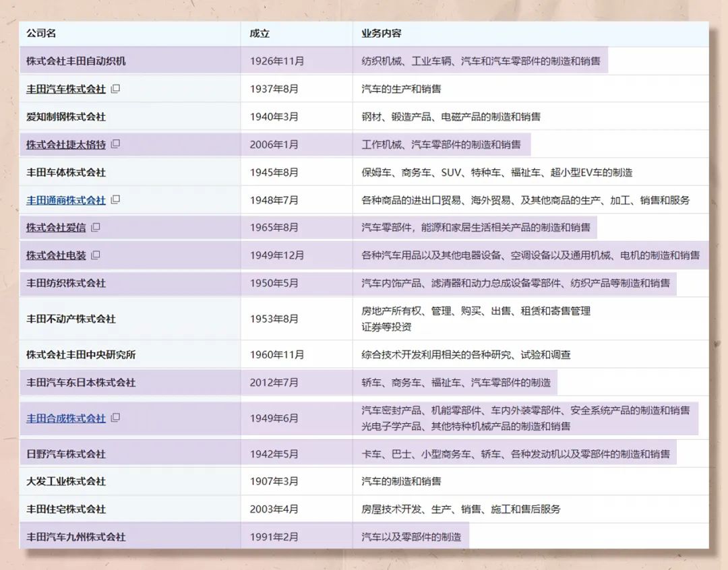Open external link icon beside 株式会社电装
The height and width of the screenshot is (570, 728).
(x=96, y=255)
